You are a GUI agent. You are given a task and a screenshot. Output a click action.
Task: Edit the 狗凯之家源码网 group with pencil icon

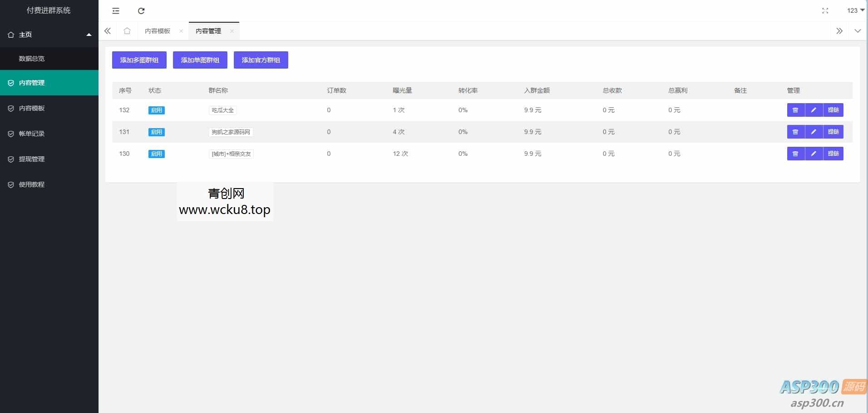coord(814,132)
